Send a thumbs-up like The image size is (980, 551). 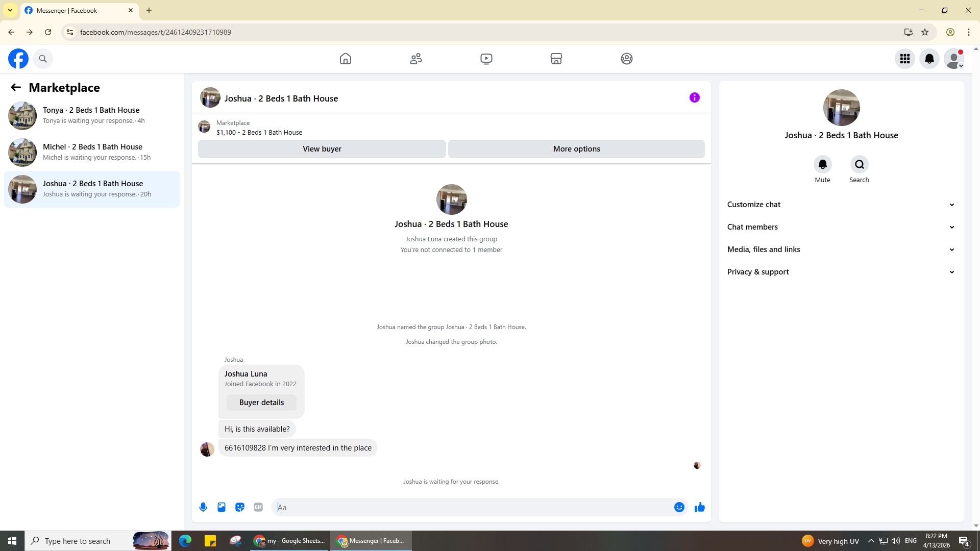tap(700, 507)
